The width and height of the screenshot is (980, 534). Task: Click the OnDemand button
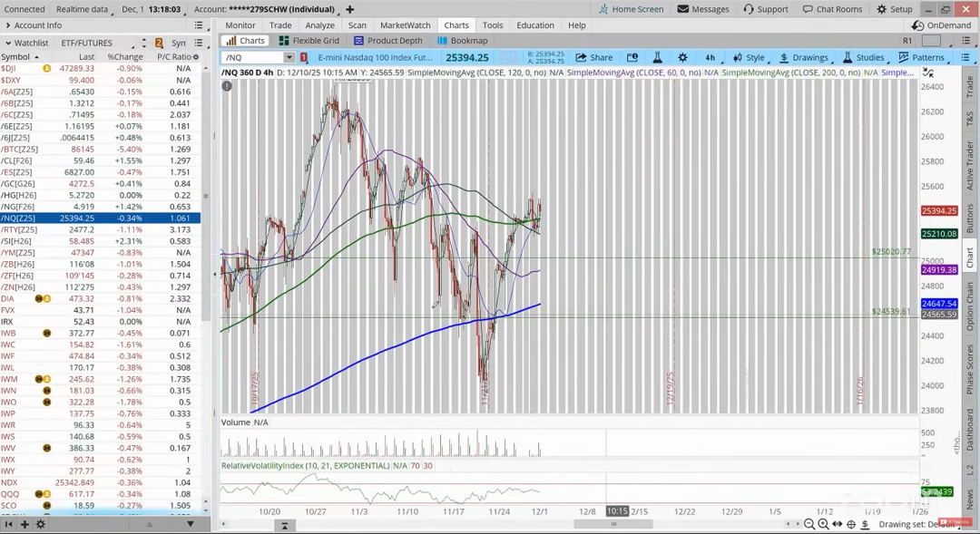(942, 25)
